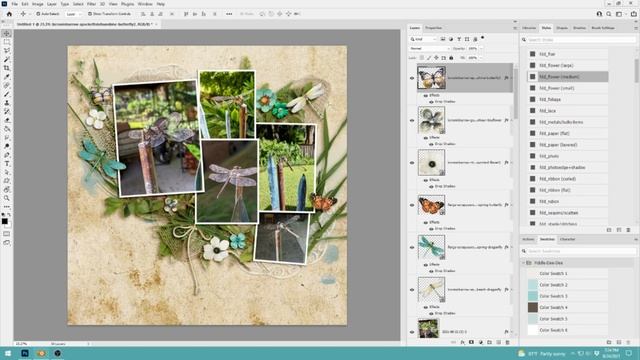Select the Clone Stamp tool
This screenshot has width=640, height=360.
[x=7, y=102]
